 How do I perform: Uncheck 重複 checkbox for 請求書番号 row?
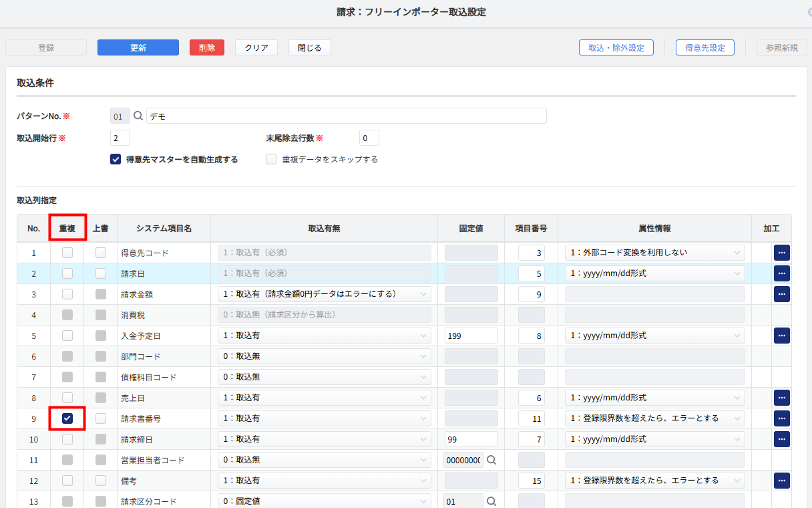click(x=67, y=418)
